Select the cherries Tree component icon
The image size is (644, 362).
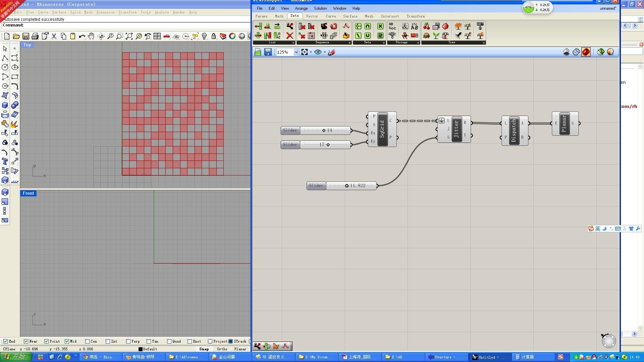click(x=426, y=26)
